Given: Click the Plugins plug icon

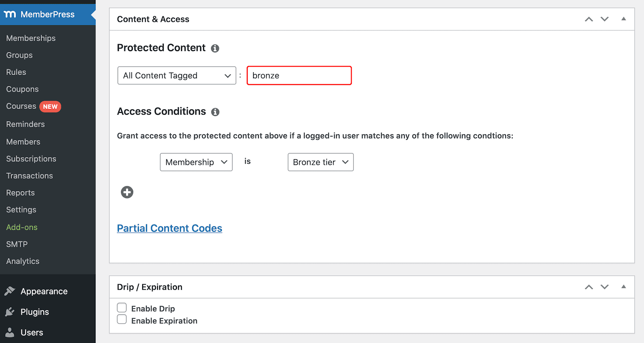Looking at the screenshot, I should pyautogui.click(x=9, y=312).
